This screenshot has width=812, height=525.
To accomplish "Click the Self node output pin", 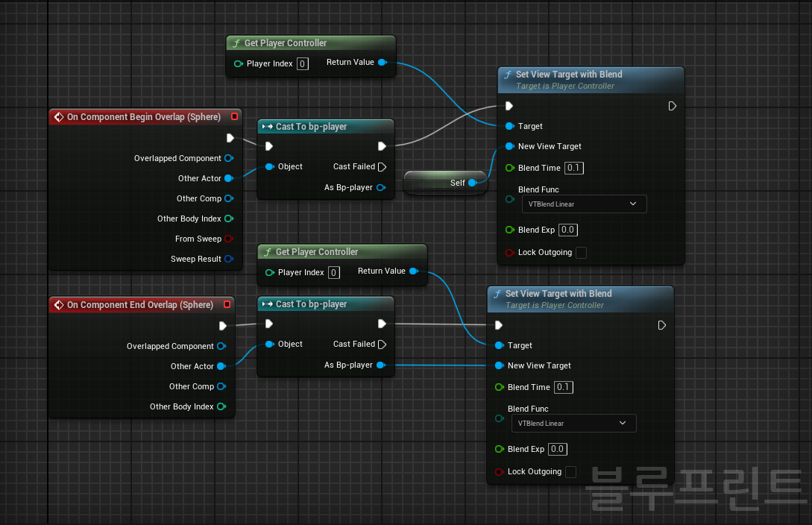I will [472, 183].
